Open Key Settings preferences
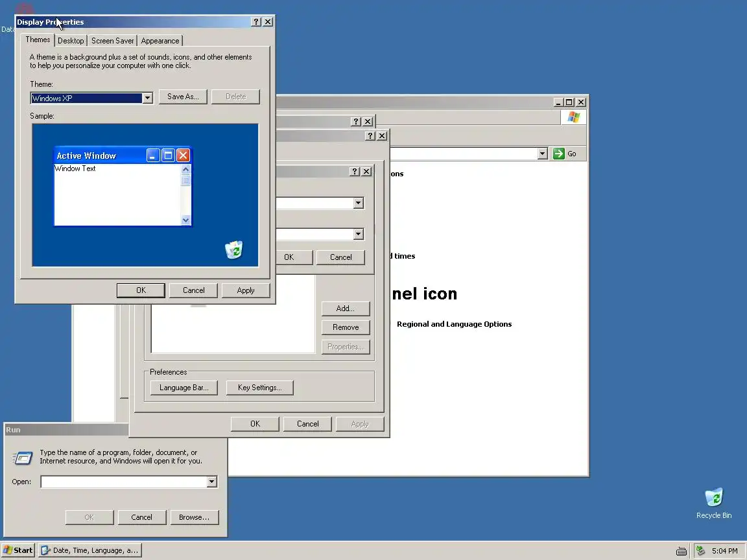Image resolution: width=747 pixels, height=560 pixels. pos(259,388)
